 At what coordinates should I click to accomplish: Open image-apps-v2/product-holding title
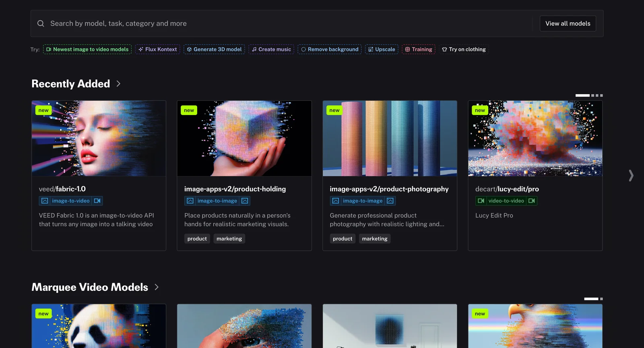coord(235,189)
